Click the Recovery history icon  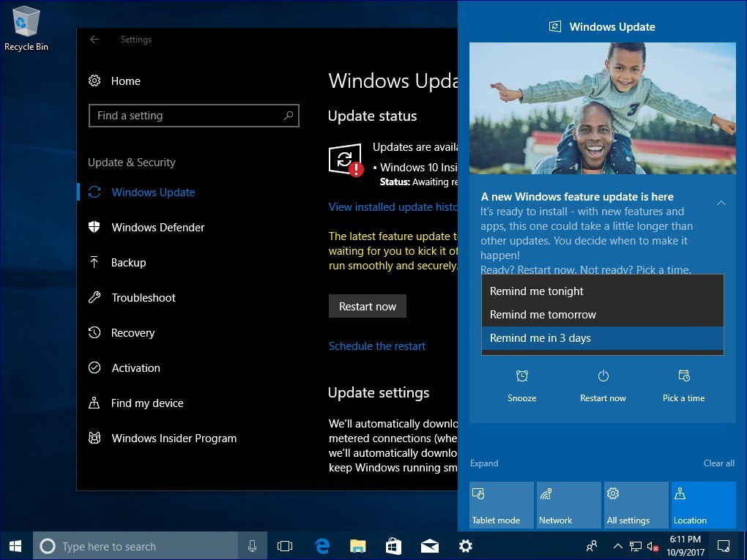(x=94, y=332)
